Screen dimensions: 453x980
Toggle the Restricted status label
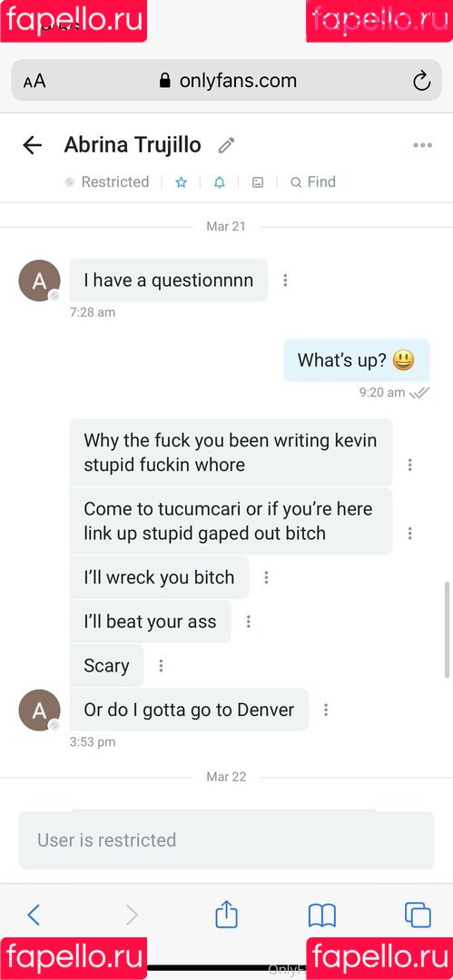[x=107, y=181]
